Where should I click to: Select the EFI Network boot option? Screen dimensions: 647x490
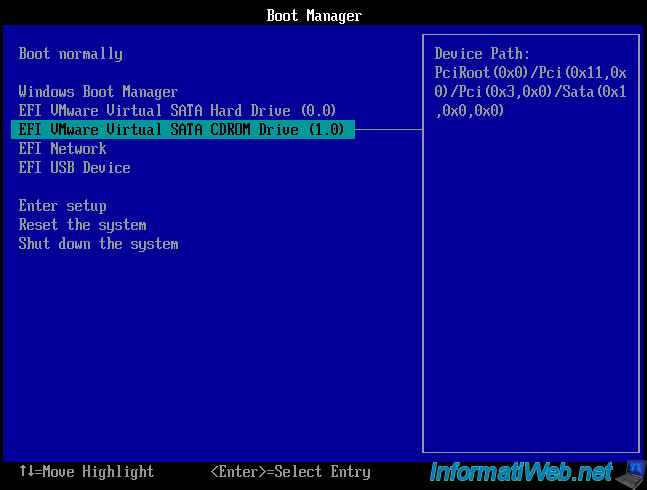pos(62,149)
